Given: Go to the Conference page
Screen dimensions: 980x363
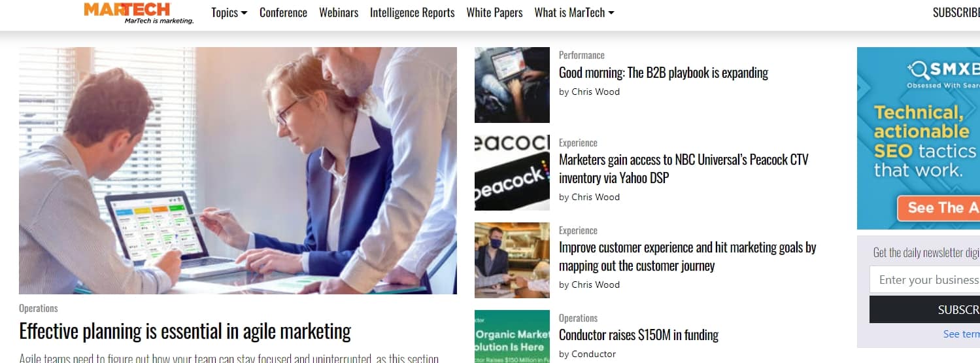Looking at the screenshot, I should coord(283,12).
